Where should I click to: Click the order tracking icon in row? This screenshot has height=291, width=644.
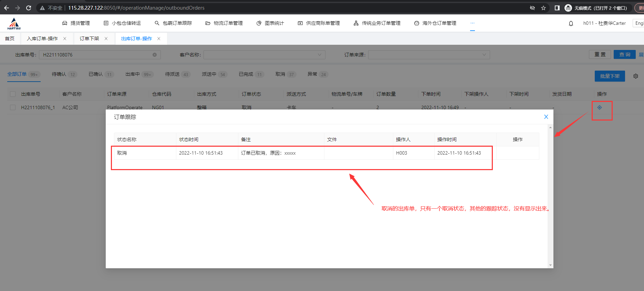(600, 107)
